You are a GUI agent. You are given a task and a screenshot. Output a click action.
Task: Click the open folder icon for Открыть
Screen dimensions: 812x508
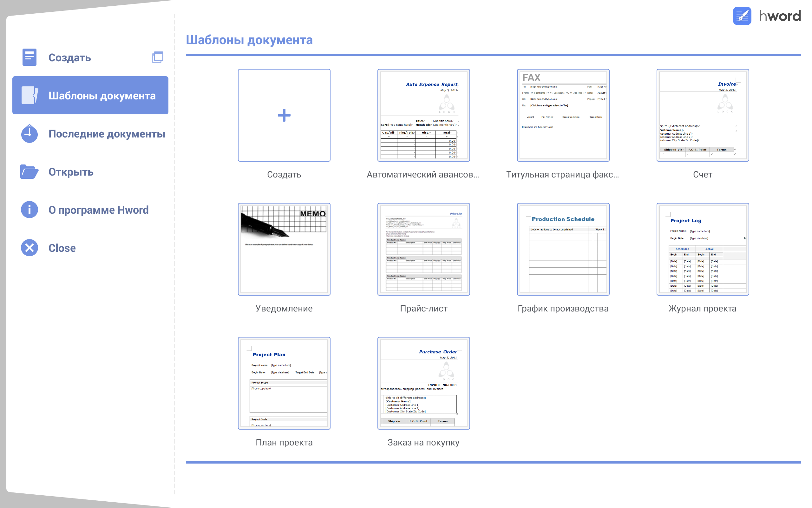[x=29, y=172]
